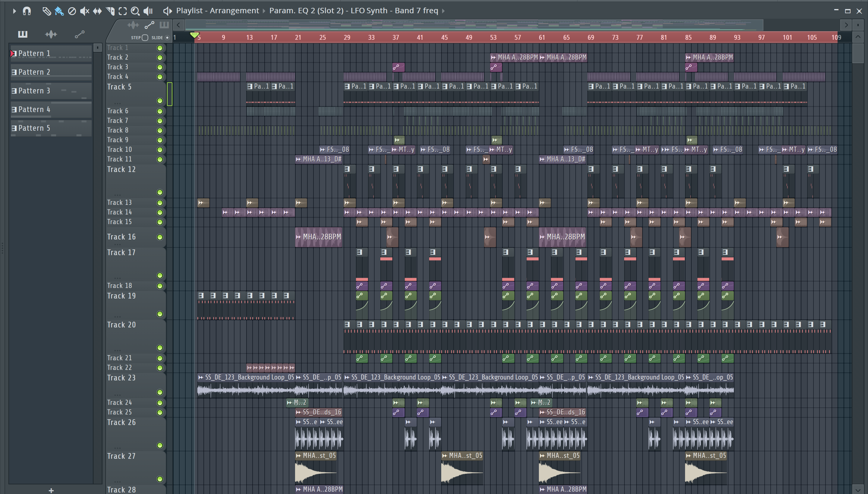
Task: Mute Track 27 with its green light
Action: click(159, 479)
